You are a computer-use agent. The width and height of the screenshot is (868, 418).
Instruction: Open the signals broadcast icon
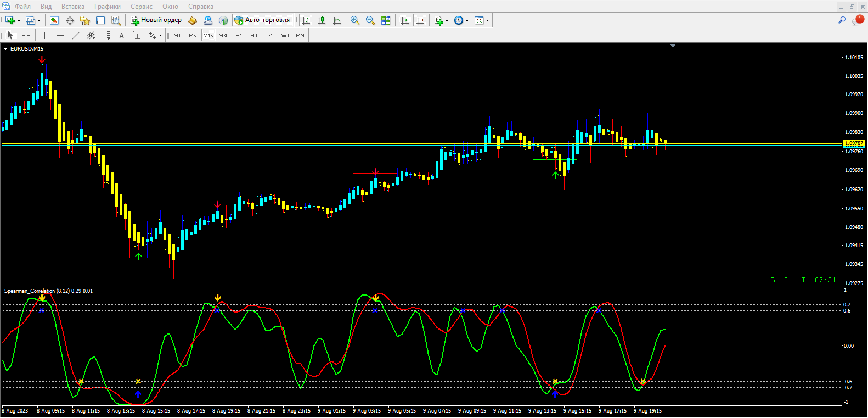click(223, 20)
